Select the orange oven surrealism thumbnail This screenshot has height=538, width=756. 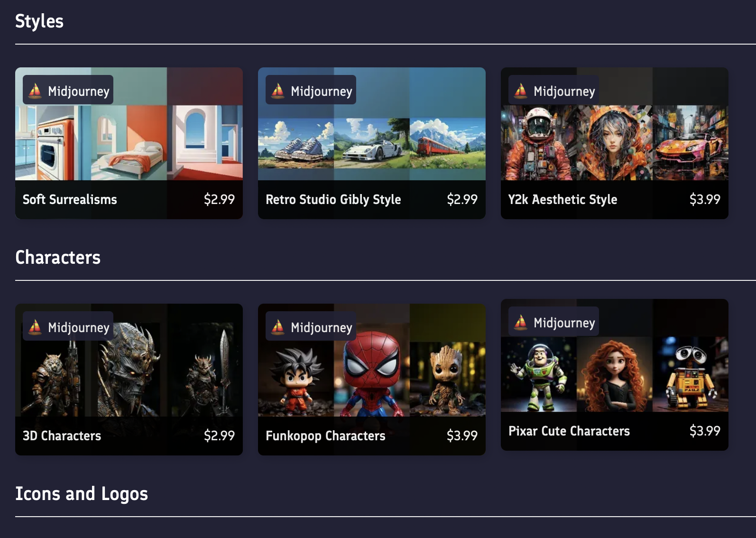pyautogui.click(x=53, y=143)
